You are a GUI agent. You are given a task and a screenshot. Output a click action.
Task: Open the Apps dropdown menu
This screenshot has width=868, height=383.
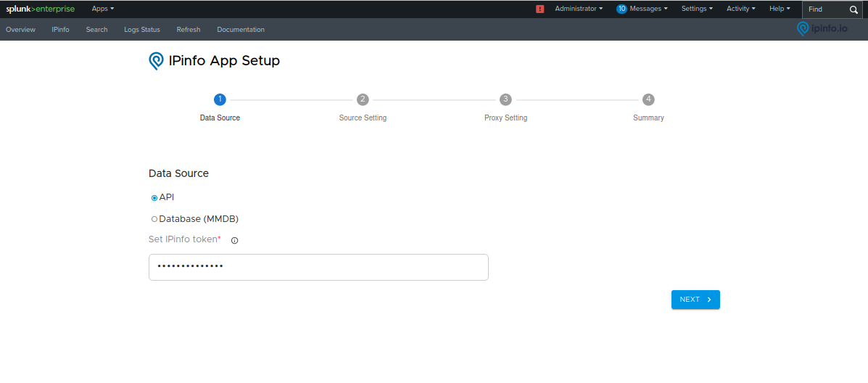(x=103, y=9)
